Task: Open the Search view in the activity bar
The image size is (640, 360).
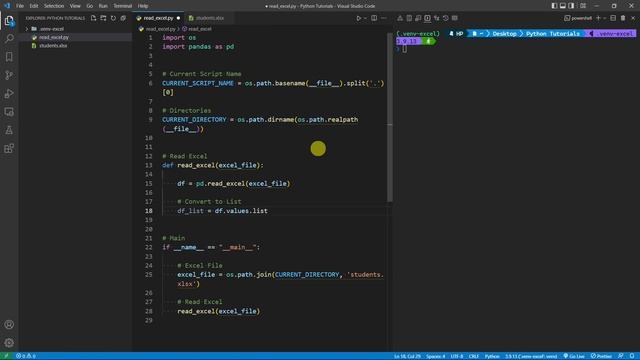Action: pyautogui.click(x=9, y=39)
